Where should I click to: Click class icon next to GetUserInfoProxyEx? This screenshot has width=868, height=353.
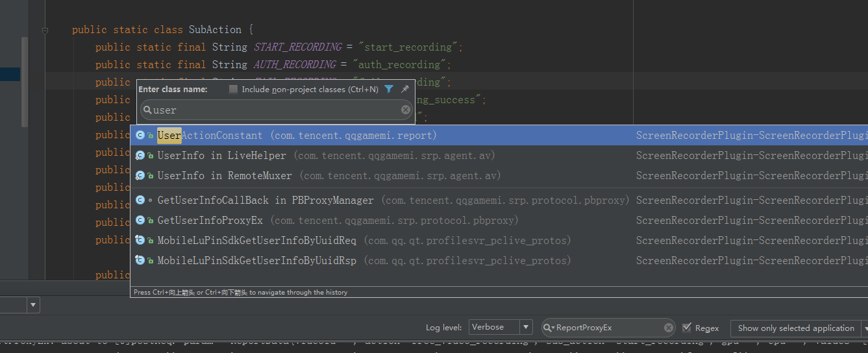click(140, 221)
